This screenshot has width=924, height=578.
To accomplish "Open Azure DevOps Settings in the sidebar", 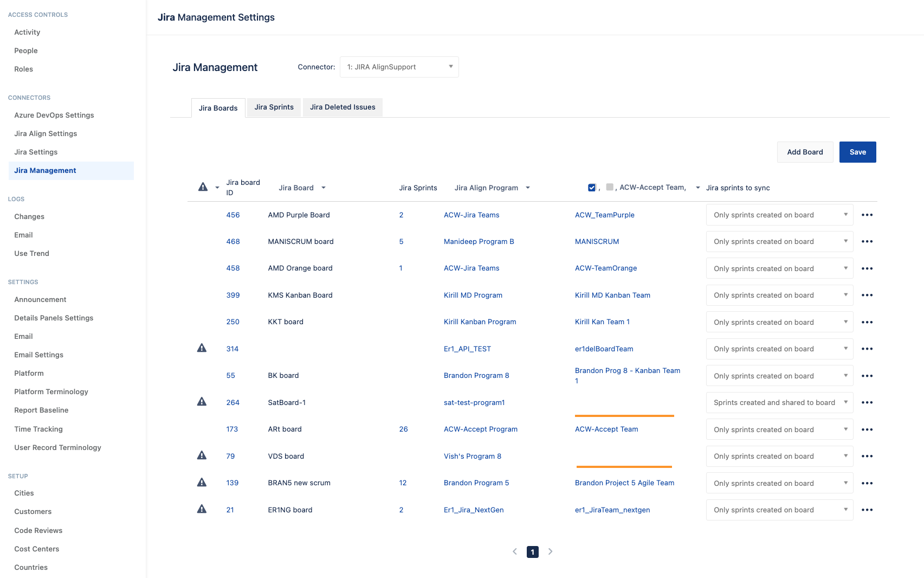I will pyautogui.click(x=54, y=115).
